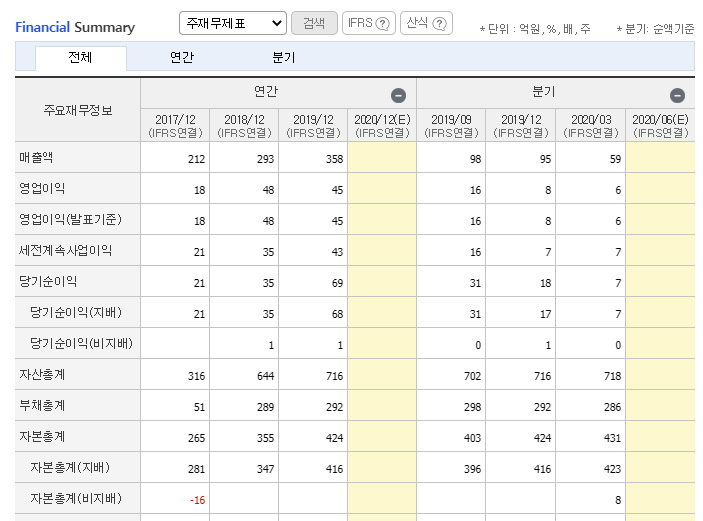The width and height of the screenshot is (703, 521).
Task: Select the 2020/06(E) column header
Action: pos(660,126)
